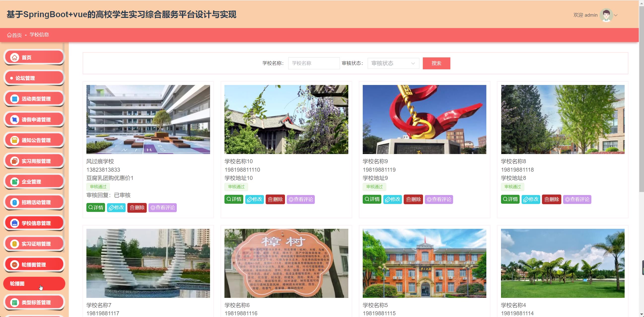Open 企业管理 in the sidebar
This screenshot has height=317, width=644.
coord(34,182)
